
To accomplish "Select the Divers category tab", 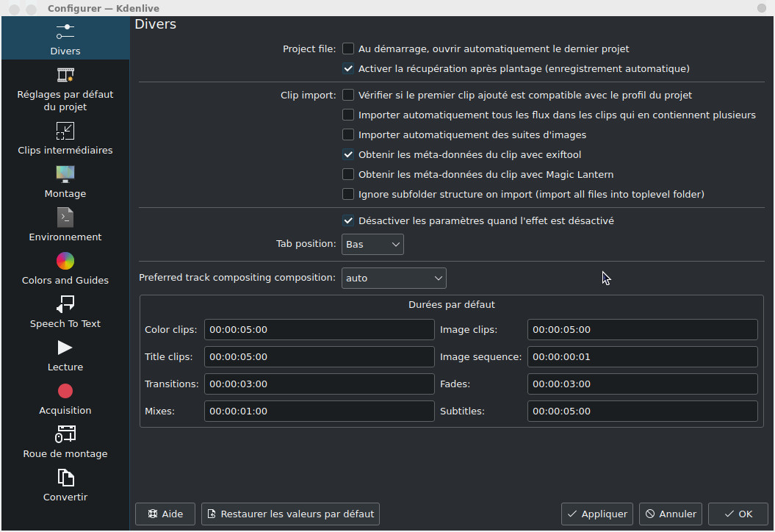I will (65, 39).
